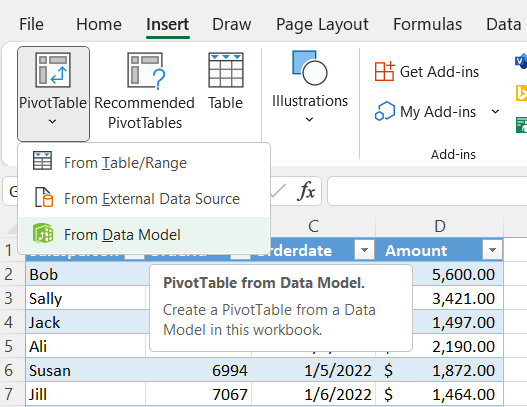The height and width of the screenshot is (407, 527).
Task: Select column C header
Action: [313, 226]
